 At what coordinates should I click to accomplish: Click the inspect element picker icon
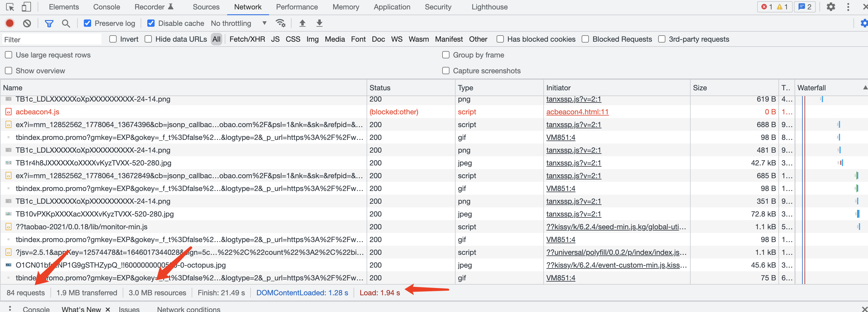(x=10, y=7)
